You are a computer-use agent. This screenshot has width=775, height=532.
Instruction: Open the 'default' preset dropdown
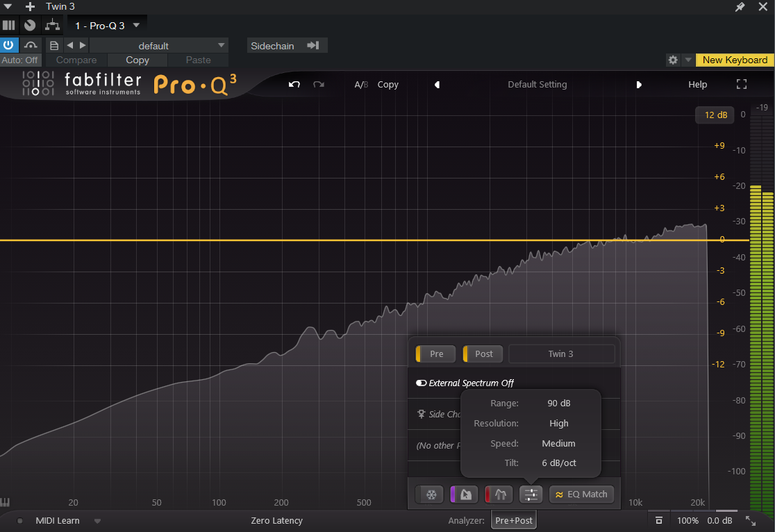pos(158,45)
